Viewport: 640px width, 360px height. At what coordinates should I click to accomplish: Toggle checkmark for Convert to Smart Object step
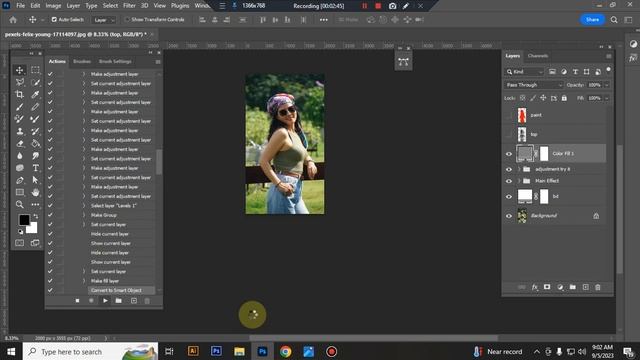(50, 290)
